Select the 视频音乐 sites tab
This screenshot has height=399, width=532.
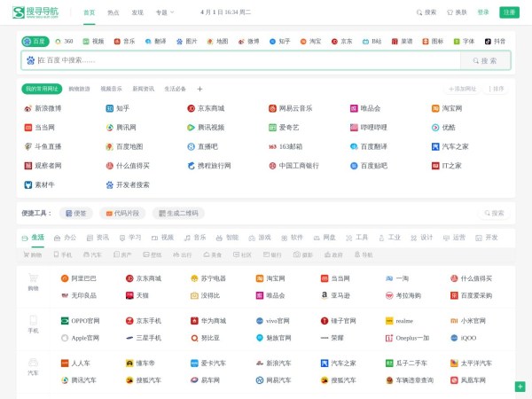pos(111,89)
